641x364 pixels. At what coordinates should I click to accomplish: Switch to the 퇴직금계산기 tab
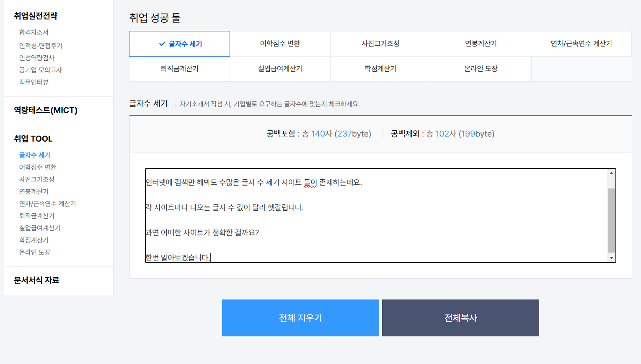[179, 69]
